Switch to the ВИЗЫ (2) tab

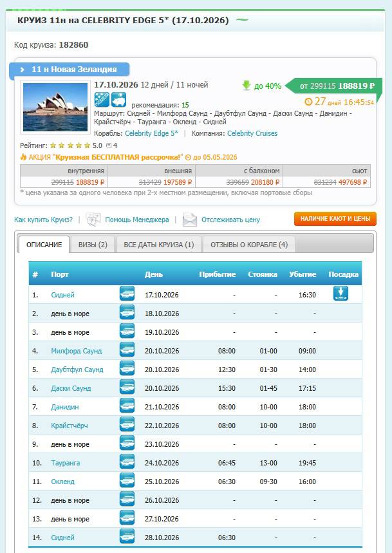[x=93, y=245]
